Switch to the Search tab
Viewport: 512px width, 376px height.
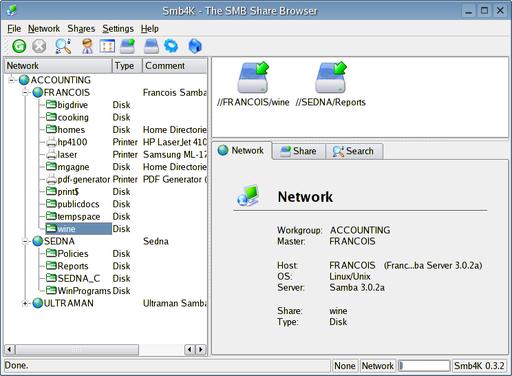(353, 151)
